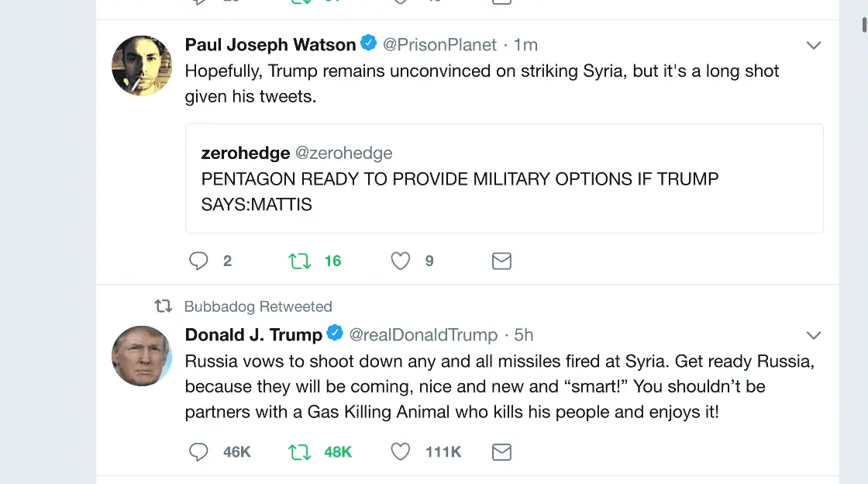The height and width of the screenshot is (484, 868).
Task: Send Paul Joseph Watson's tweet via direct message
Action: (501, 261)
